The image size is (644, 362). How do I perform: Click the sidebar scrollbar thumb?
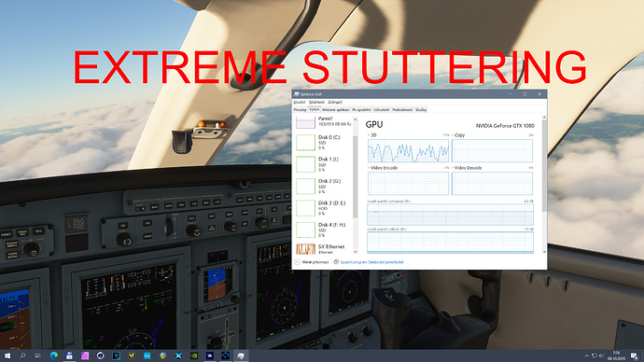coord(356,176)
